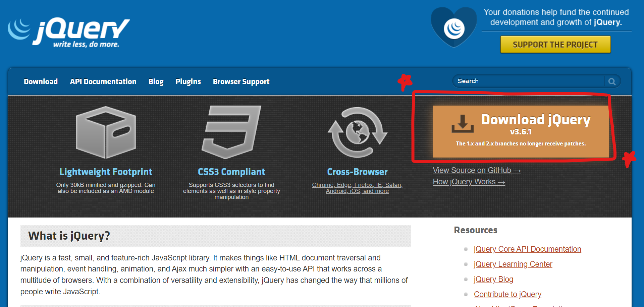The width and height of the screenshot is (644, 307).
Task: Open Contribute to jQuery link
Action: point(507,294)
